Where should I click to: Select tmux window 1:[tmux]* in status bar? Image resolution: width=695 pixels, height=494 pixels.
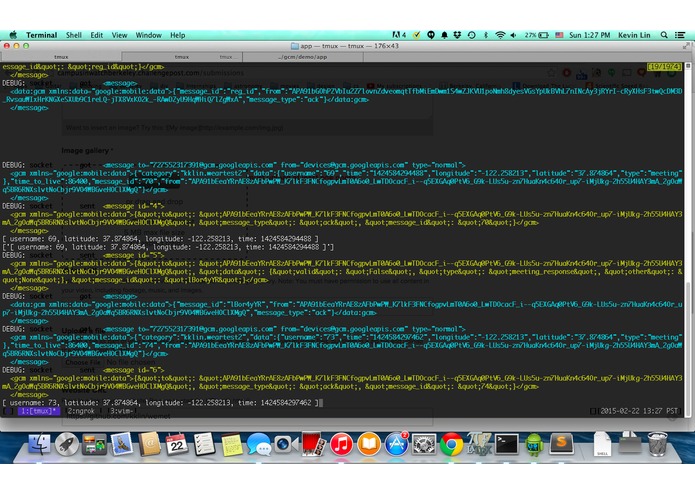39,411
